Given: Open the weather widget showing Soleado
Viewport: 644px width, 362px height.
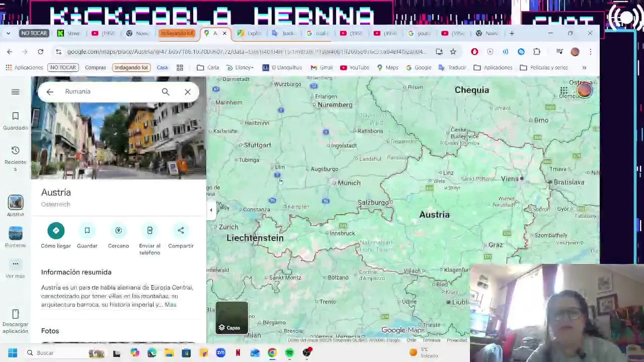Looking at the screenshot, I should [424, 352].
